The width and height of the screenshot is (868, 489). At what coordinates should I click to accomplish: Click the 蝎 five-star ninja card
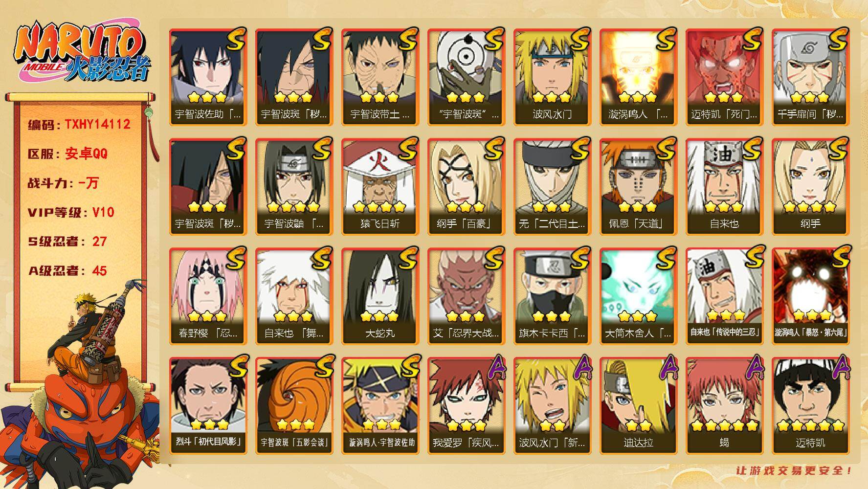pyautogui.click(x=724, y=406)
